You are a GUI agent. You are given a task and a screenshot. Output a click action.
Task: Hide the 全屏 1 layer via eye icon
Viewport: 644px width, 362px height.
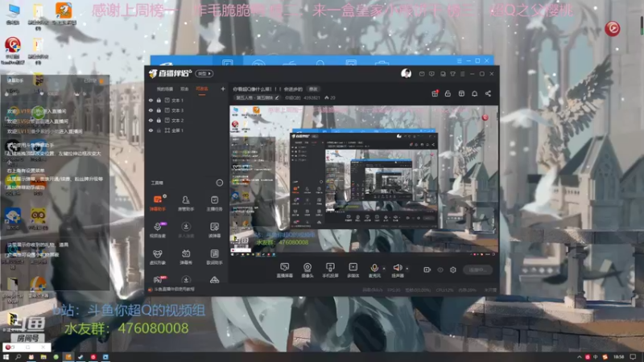click(151, 130)
